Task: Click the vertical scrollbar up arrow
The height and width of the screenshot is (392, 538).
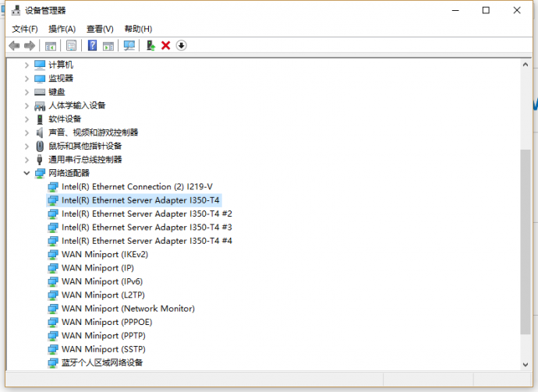Action: [x=526, y=64]
